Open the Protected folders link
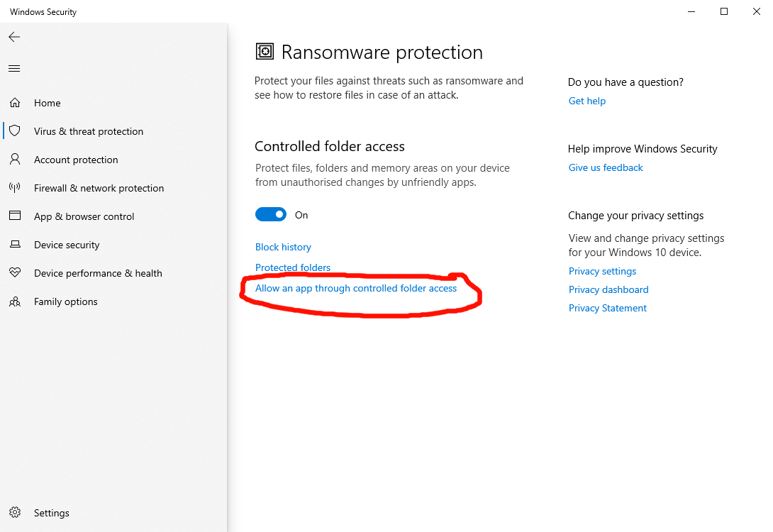Viewport: 773px width, 532px height. (x=293, y=267)
